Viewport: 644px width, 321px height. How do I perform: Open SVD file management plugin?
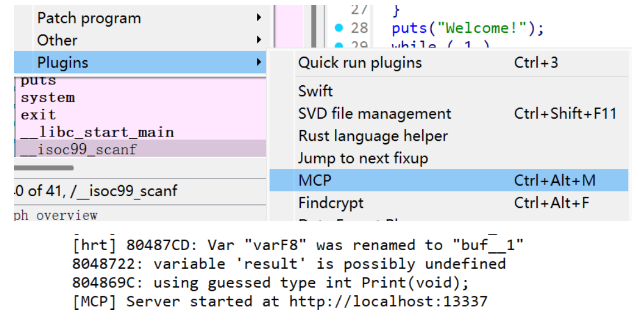[374, 114]
